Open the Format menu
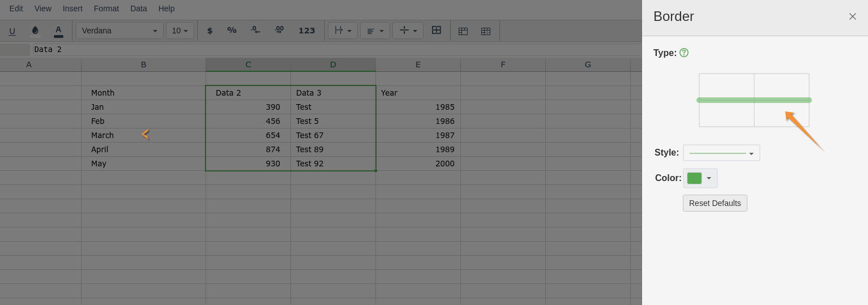 pos(106,8)
